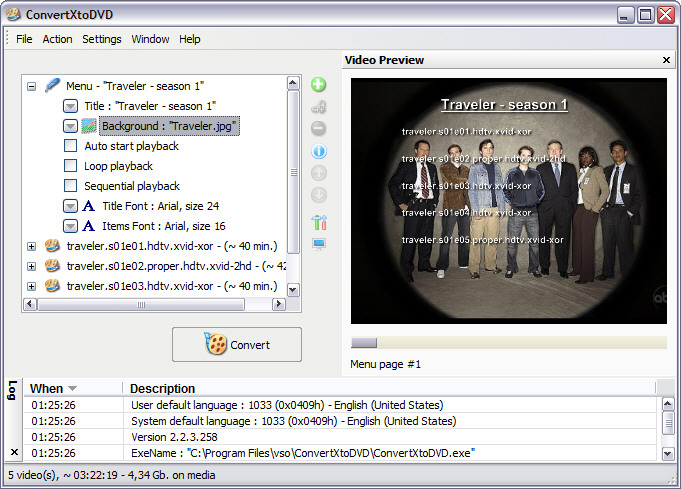Check the Sequential playback option
The width and height of the screenshot is (681, 489).
tap(70, 185)
